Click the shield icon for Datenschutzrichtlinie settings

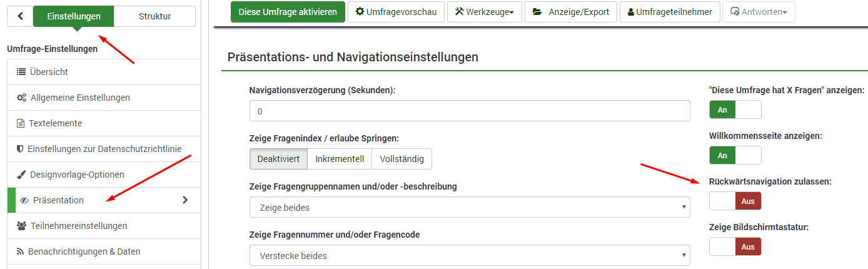tap(20, 149)
